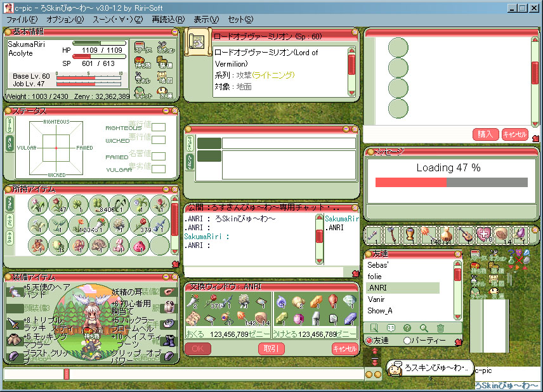Click the inventory list scroll-down arrow
Viewport: 543px width, 392px height.
pos(174,251)
